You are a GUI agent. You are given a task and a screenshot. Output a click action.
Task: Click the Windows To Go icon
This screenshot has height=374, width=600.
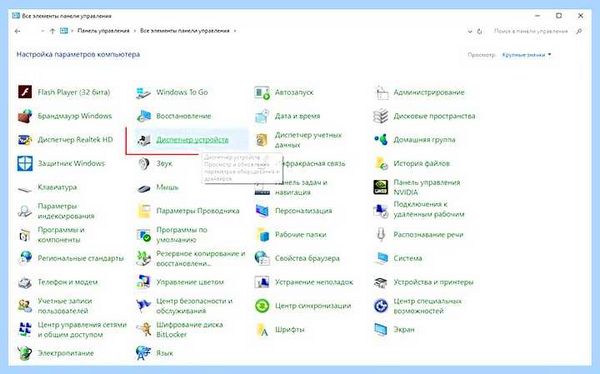tap(144, 92)
